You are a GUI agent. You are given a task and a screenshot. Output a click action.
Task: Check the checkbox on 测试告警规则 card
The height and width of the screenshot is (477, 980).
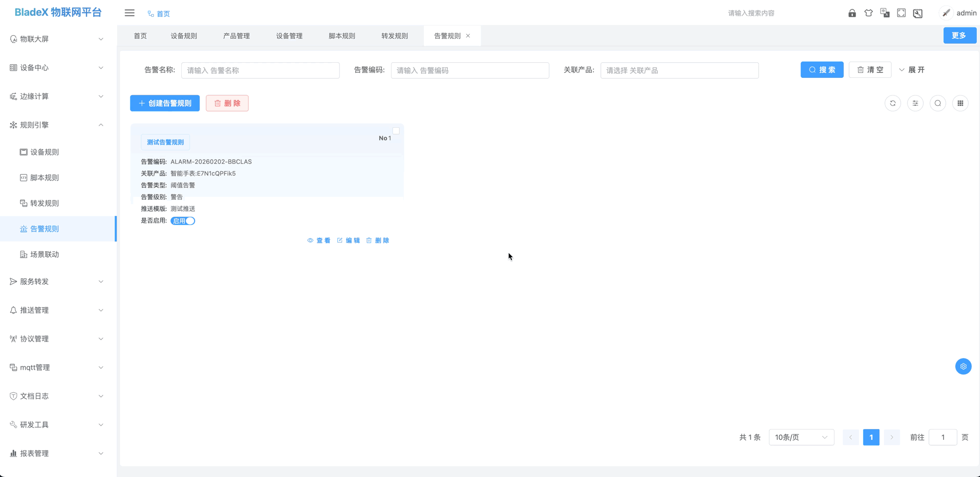pos(396,131)
